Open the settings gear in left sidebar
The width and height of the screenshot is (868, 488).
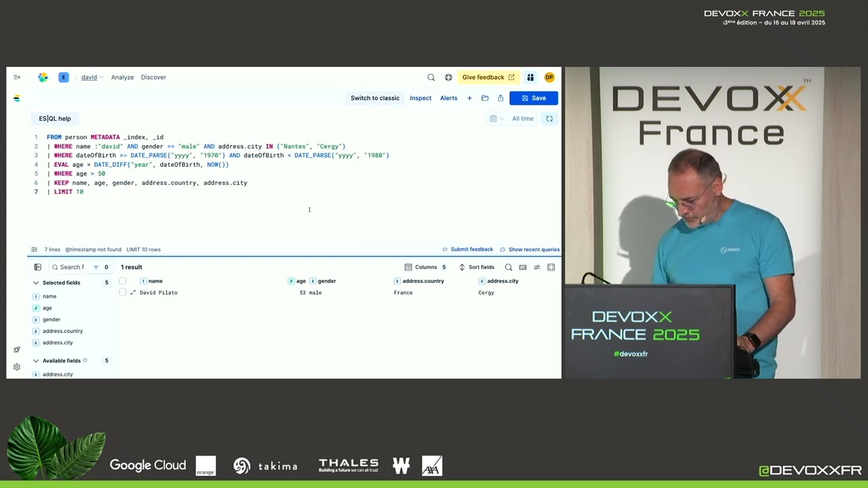pos(17,367)
